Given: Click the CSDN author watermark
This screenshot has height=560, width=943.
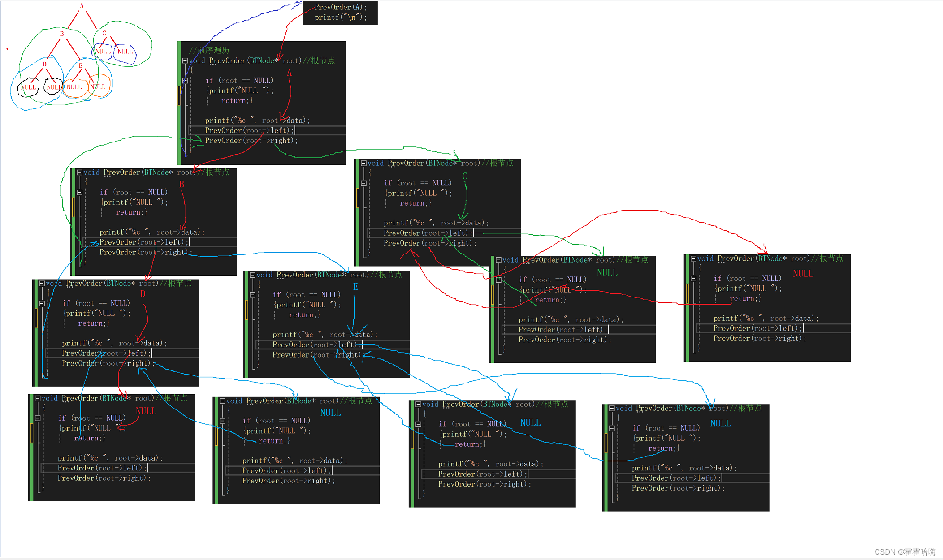Looking at the screenshot, I should pyautogui.click(x=905, y=551).
